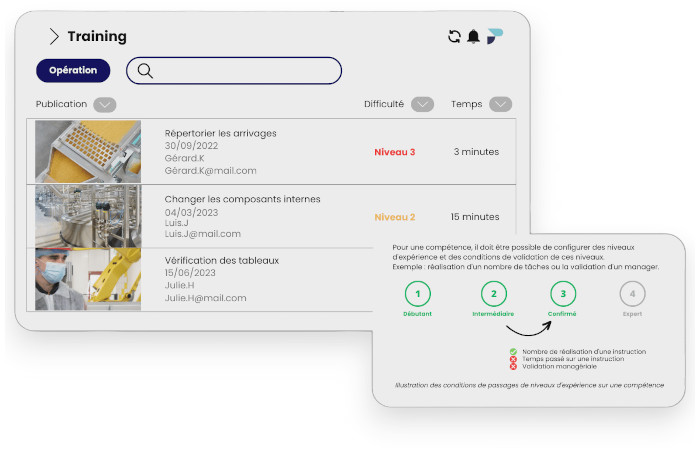The height and width of the screenshot is (450, 700).
Task: Open the Publication sort dropdown
Action: pos(105,104)
